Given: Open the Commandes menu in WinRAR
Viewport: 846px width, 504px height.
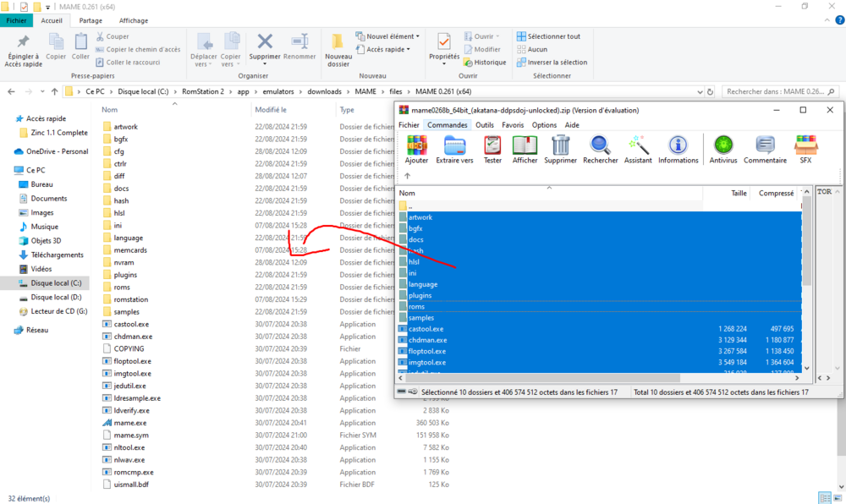Looking at the screenshot, I should [x=448, y=124].
